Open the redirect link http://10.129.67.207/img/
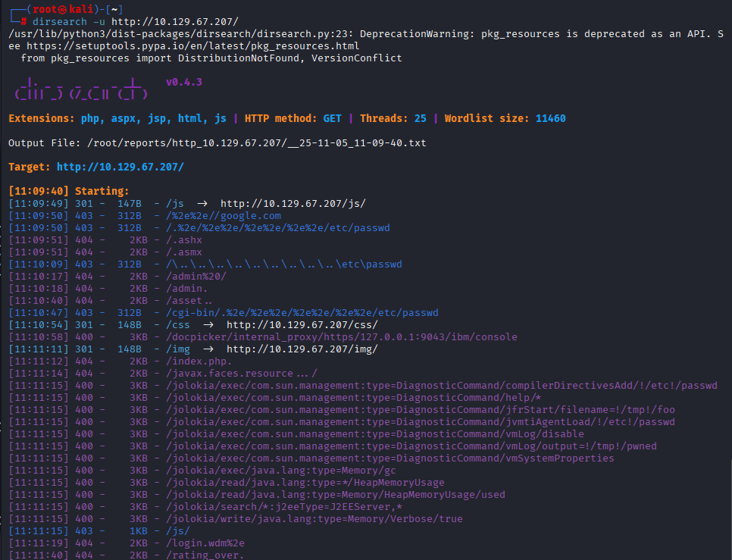The height and width of the screenshot is (560, 732). [302, 349]
